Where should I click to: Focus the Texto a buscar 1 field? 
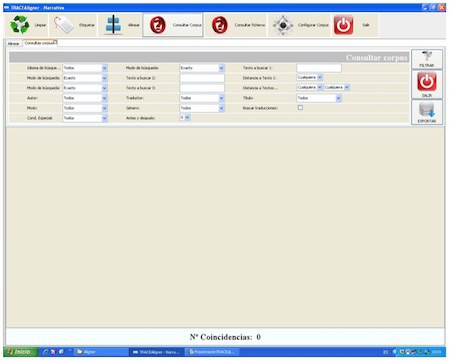click(319, 68)
